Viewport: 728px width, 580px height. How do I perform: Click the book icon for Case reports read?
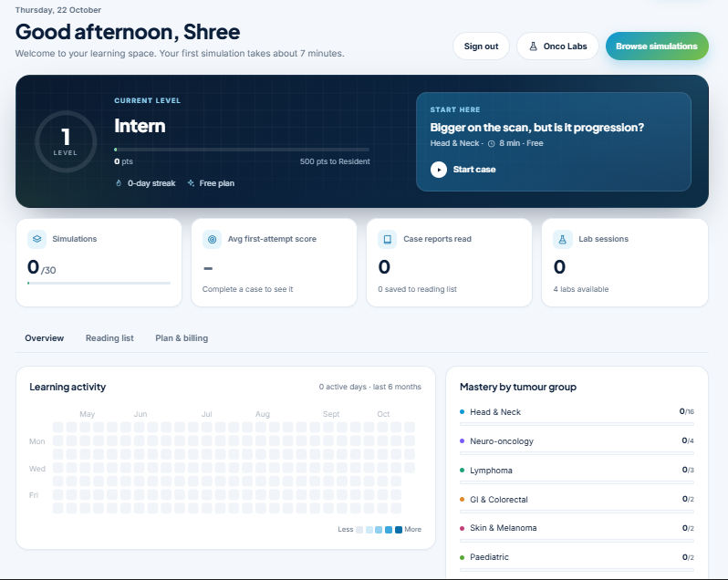(387, 239)
